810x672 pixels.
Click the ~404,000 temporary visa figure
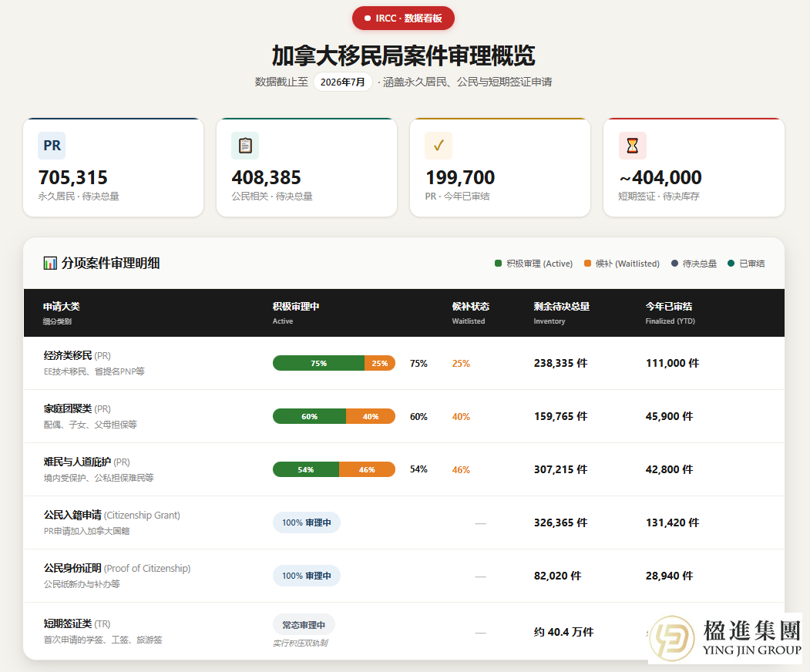pyautogui.click(x=660, y=178)
